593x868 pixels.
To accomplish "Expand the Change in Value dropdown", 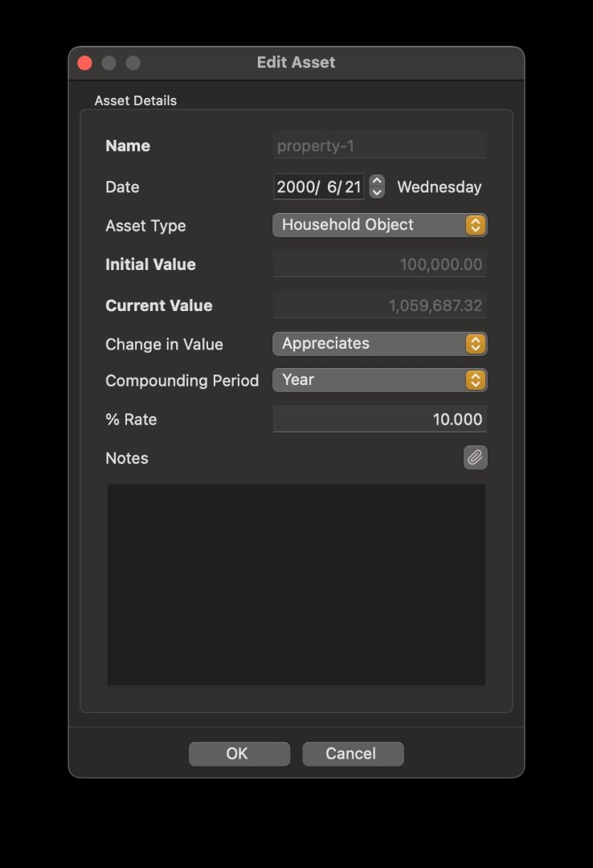I will tap(379, 344).
